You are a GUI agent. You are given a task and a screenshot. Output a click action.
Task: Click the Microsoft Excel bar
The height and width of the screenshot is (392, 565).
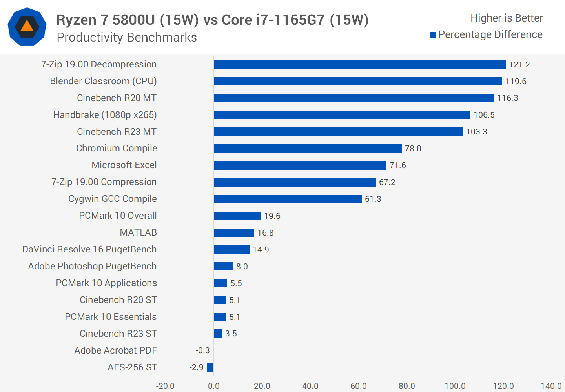[x=300, y=165]
